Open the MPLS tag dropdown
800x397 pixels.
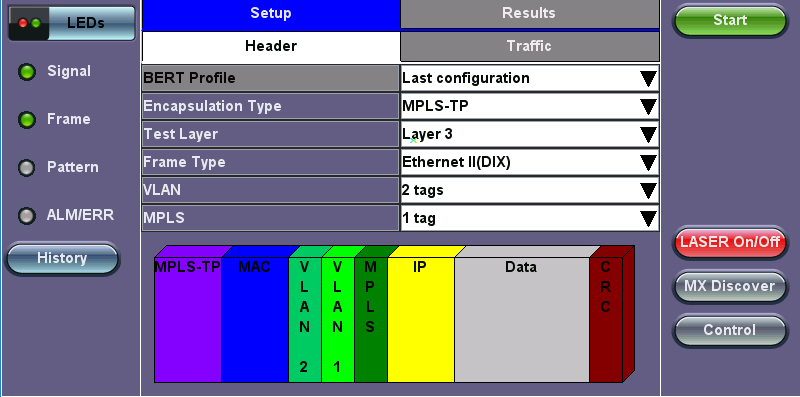[530, 218]
